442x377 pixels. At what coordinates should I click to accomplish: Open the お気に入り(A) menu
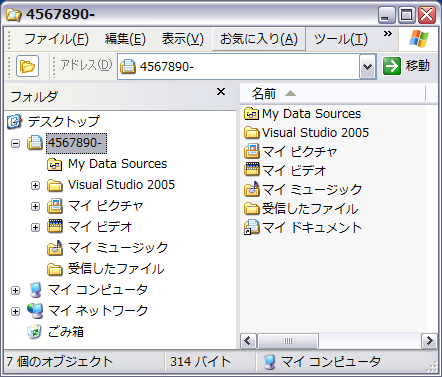pyautogui.click(x=259, y=39)
